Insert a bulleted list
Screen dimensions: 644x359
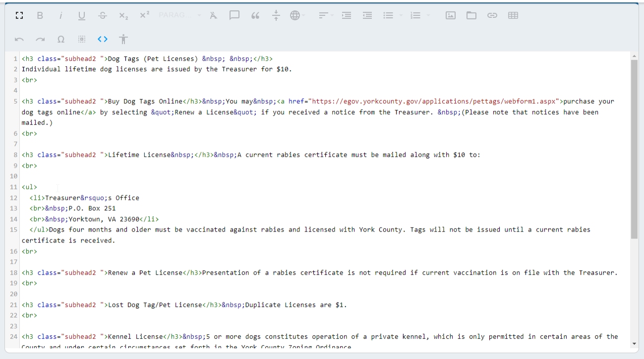(388, 15)
